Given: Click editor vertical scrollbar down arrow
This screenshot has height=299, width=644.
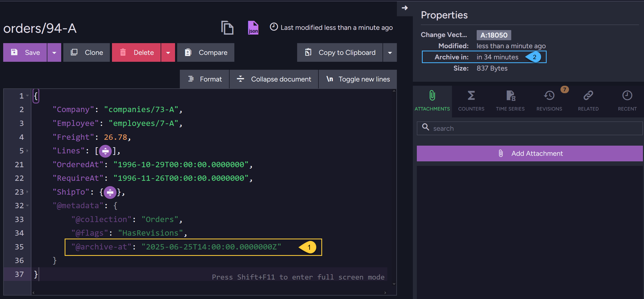Looking at the screenshot, I should coord(394,284).
